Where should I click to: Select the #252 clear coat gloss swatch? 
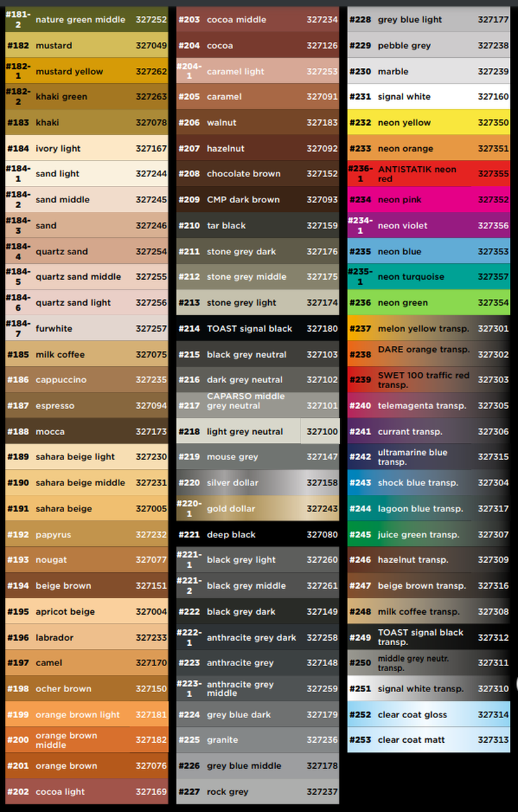pos(429,714)
